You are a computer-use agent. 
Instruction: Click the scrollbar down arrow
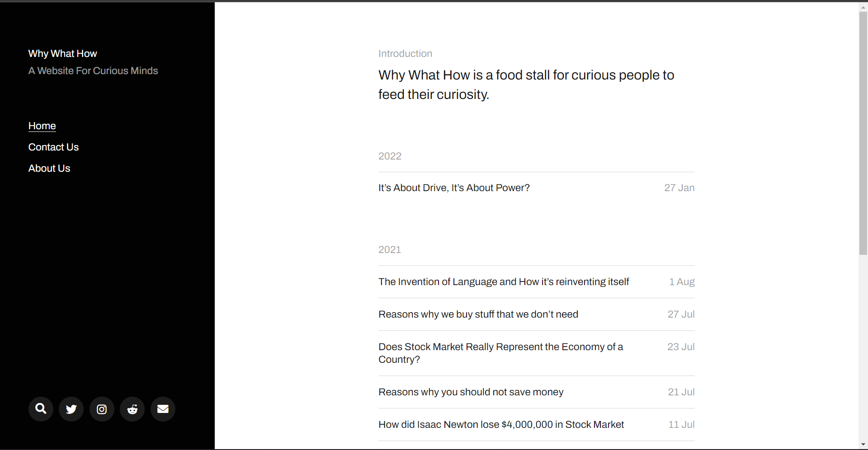[863, 445]
